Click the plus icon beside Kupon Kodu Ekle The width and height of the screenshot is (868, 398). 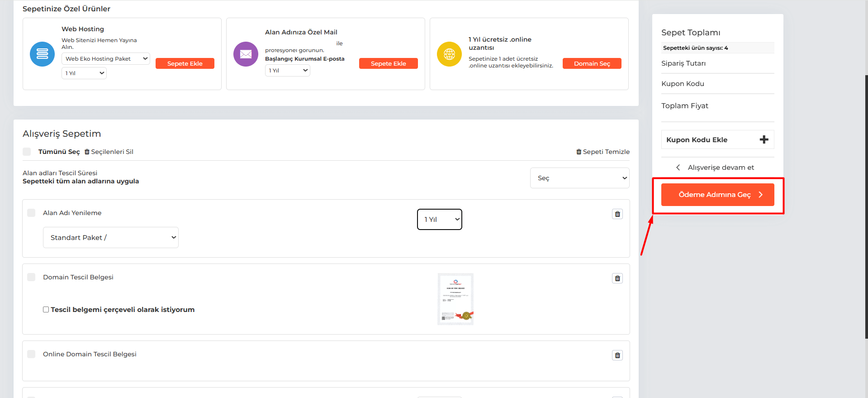click(764, 139)
